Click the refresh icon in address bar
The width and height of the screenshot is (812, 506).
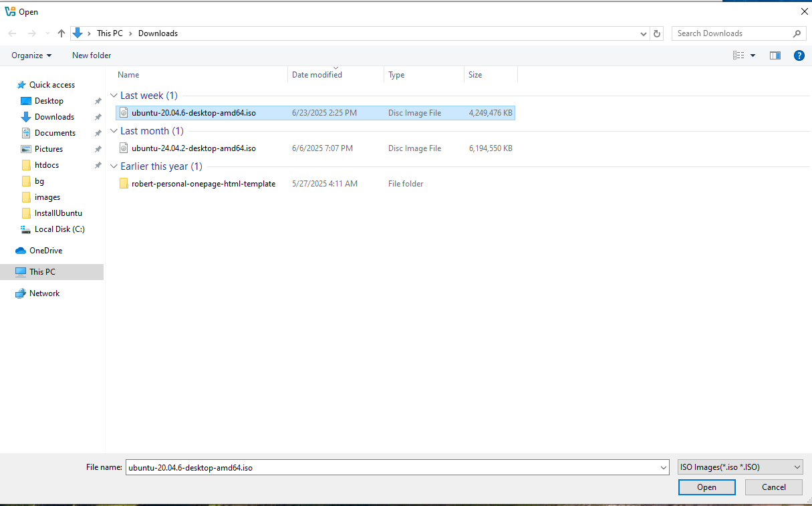(656, 33)
